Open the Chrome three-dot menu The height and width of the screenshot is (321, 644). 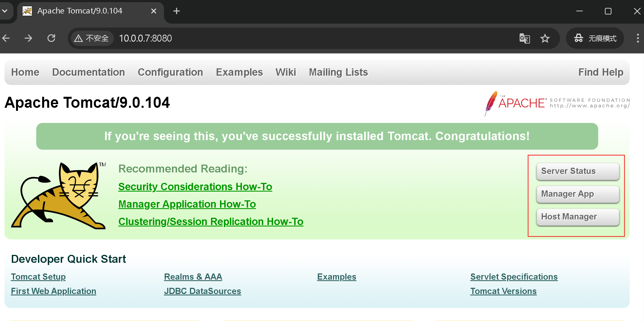click(638, 38)
